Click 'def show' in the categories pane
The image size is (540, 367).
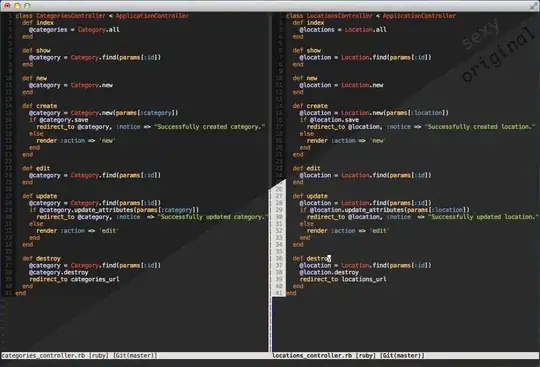click(x=36, y=50)
